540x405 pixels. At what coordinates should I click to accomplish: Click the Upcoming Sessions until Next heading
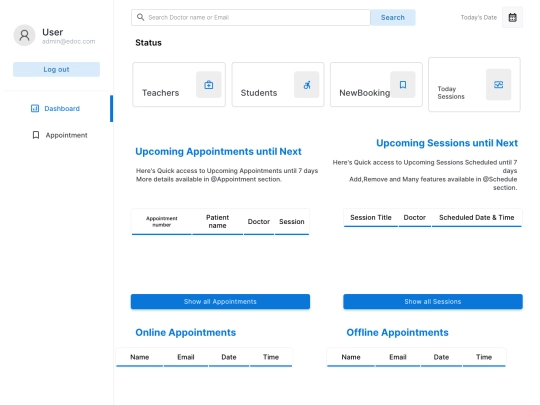click(x=447, y=143)
